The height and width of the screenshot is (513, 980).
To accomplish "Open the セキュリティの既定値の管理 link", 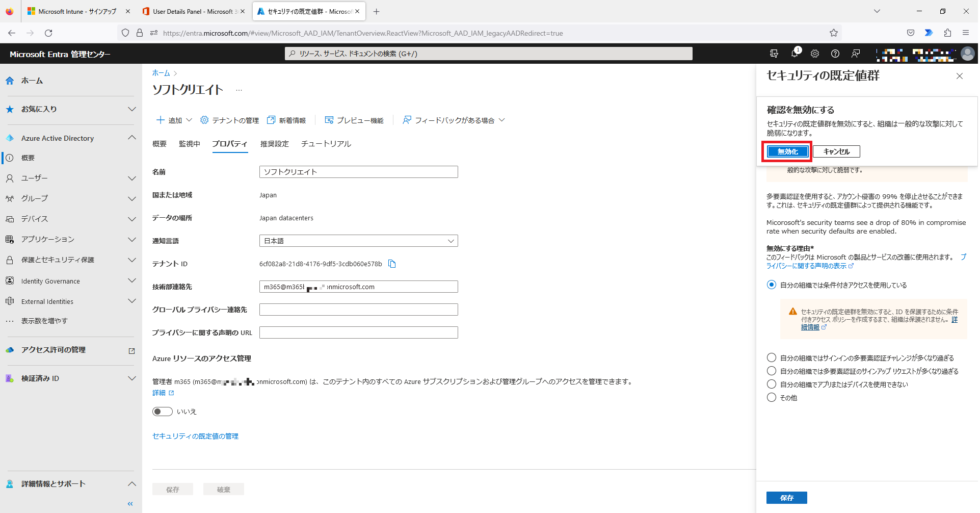I will [196, 436].
